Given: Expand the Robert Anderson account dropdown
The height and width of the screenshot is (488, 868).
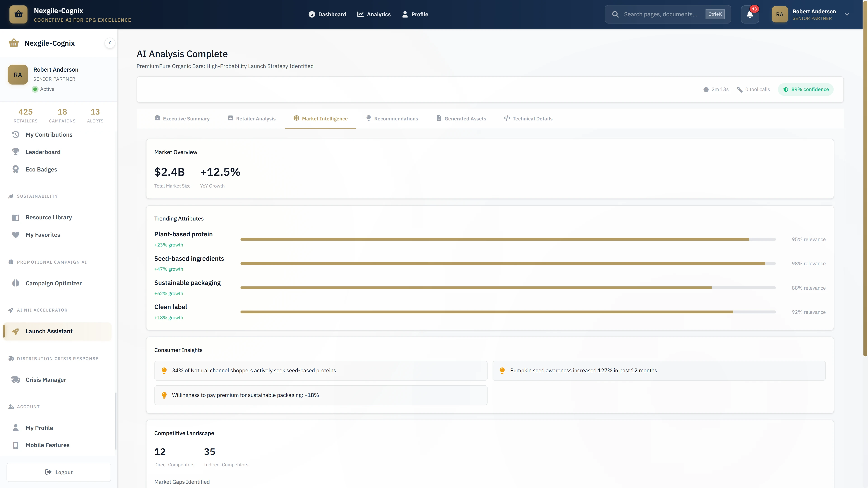Looking at the screenshot, I should pyautogui.click(x=847, y=14).
